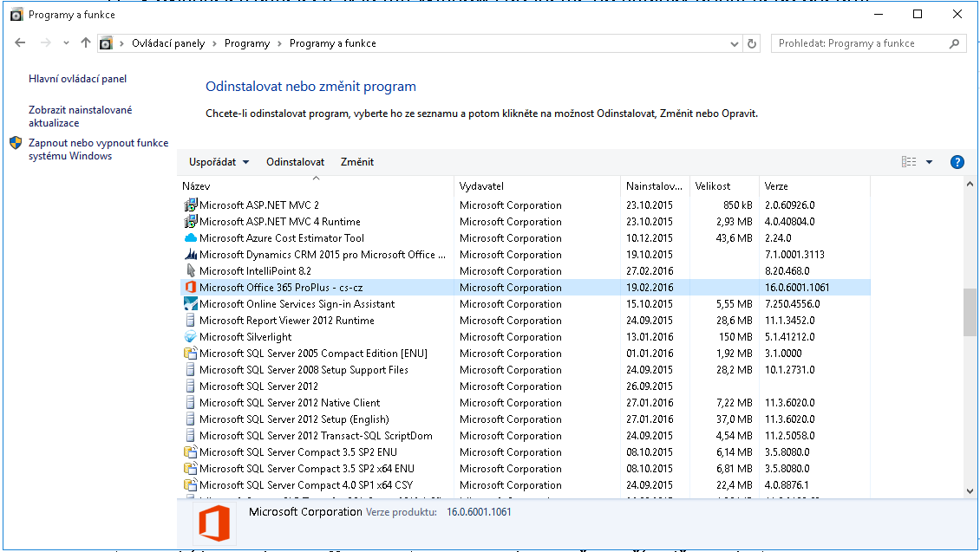Screen dimensions: 980x552
Task: Click the program list scrollbar thumb
Action: [970, 312]
